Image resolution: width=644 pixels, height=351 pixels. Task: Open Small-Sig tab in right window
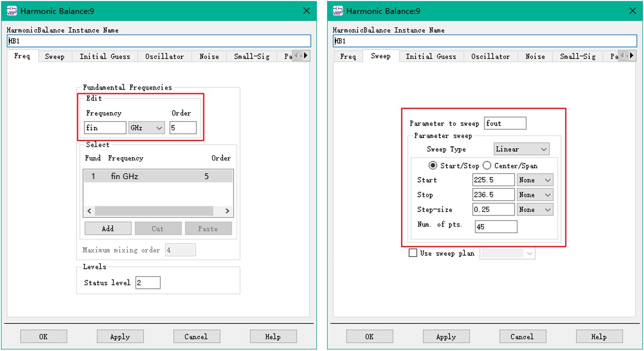click(578, 57)
